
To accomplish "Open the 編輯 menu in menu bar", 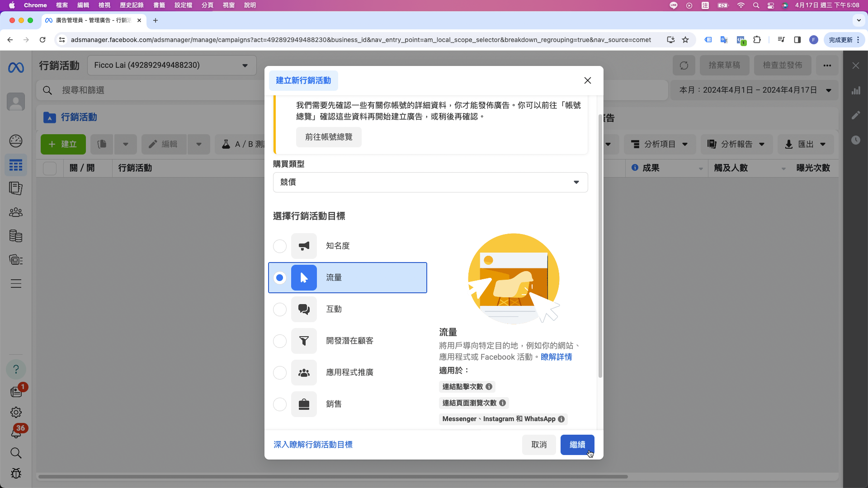I will point(83,5).
